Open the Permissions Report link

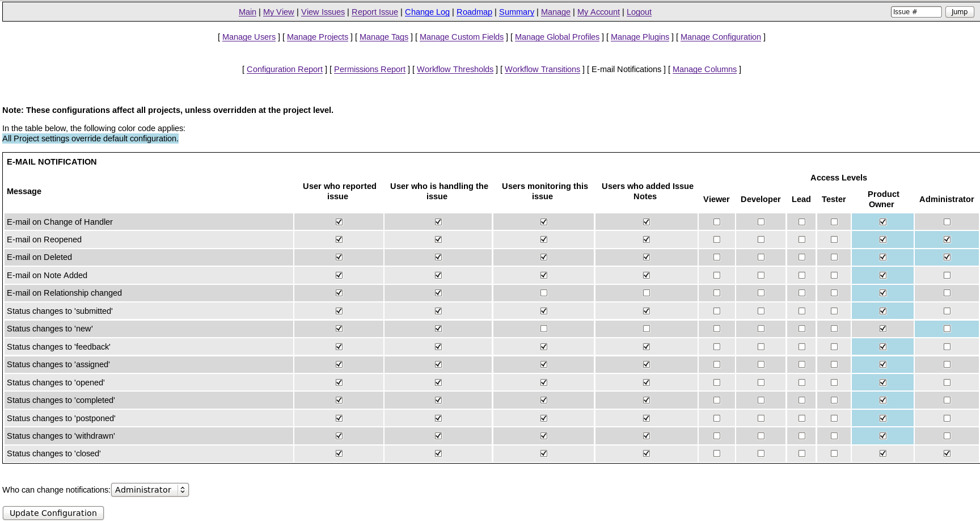pyautogui.click(x=369, y=69)
